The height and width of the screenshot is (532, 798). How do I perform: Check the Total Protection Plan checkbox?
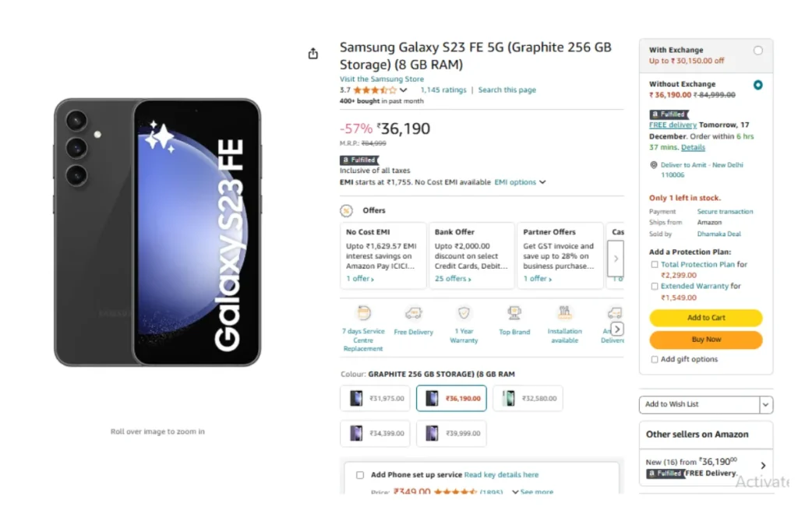(x=655, y=265)
